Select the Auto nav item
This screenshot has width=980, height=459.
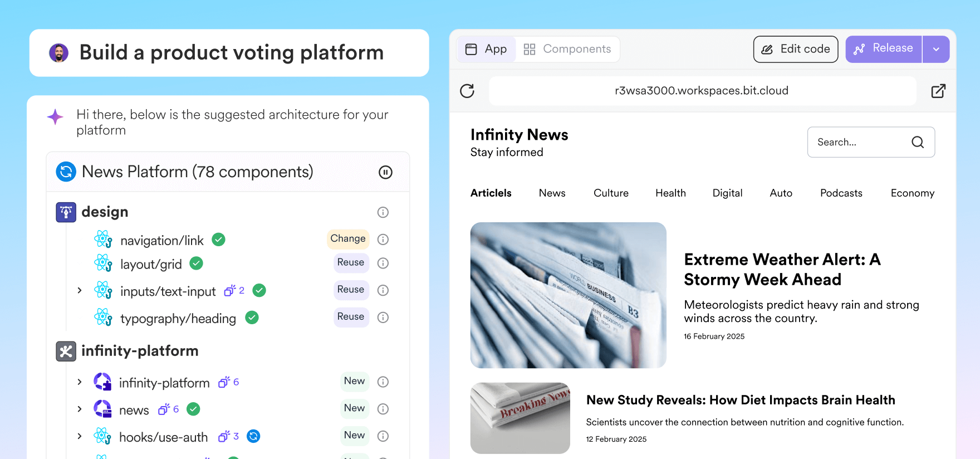click(781, 193)
